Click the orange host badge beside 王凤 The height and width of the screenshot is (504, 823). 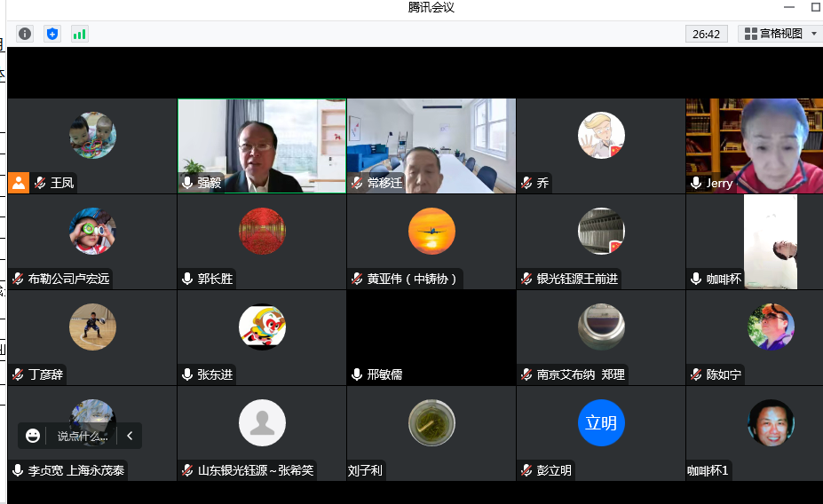click(19, 183)
